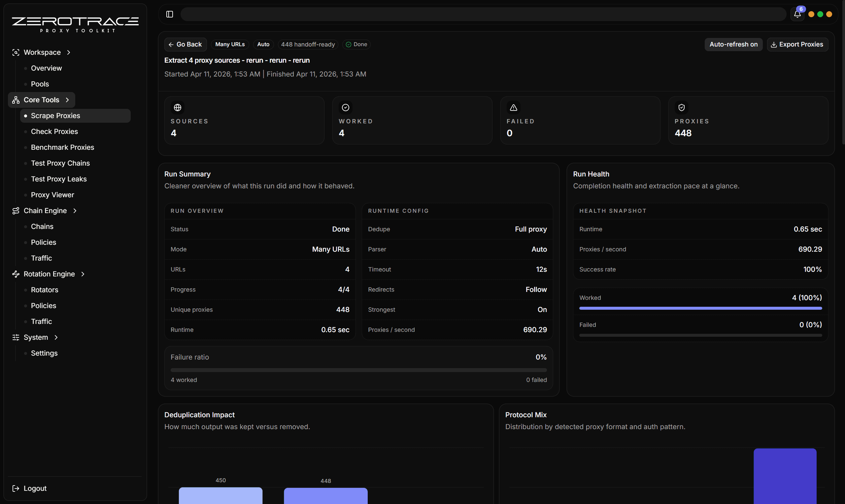Click the Export Proxies button

pyautogui.click(x=797, y=45)
